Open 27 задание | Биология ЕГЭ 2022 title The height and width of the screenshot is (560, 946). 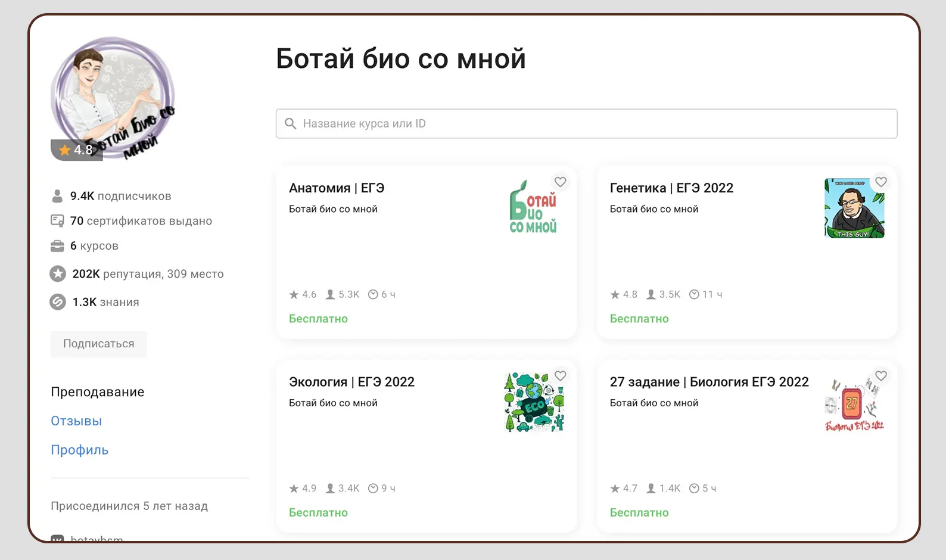tap(709, 382)
